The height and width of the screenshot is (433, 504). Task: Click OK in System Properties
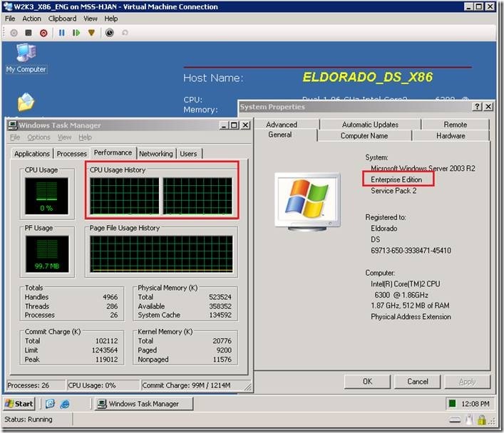(367, 381)
